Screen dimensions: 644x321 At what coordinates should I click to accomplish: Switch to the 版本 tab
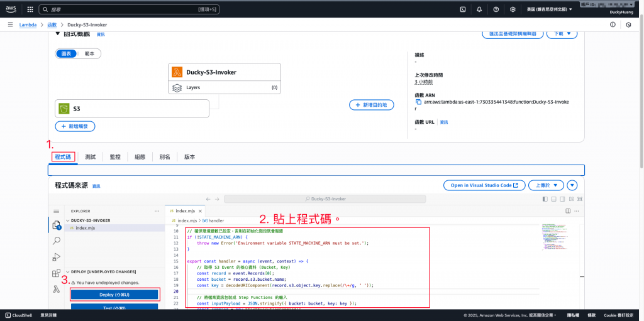tap(189, 157)
